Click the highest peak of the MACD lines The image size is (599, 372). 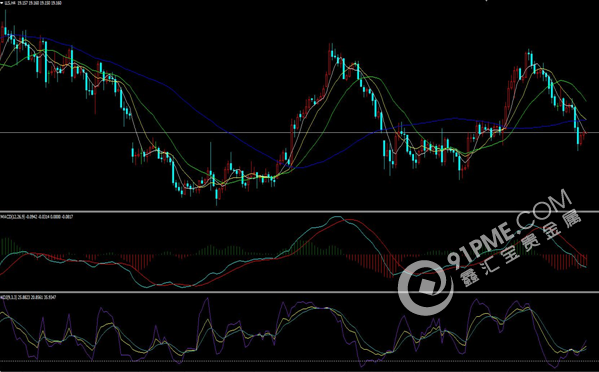(337, 217)
